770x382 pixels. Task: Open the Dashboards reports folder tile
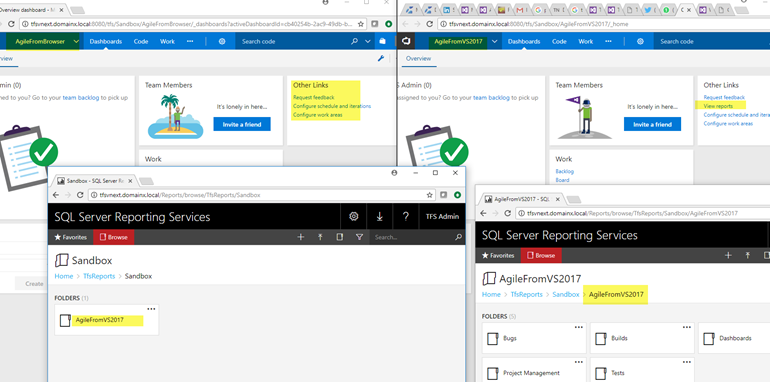pyautogui.click(x=736, y=338)
